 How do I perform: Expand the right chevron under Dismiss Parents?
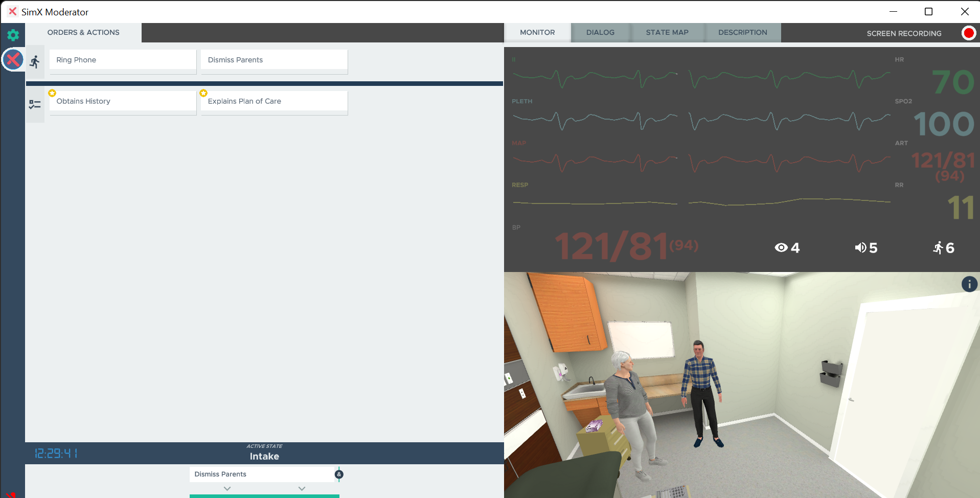click(x=302, y=489)
